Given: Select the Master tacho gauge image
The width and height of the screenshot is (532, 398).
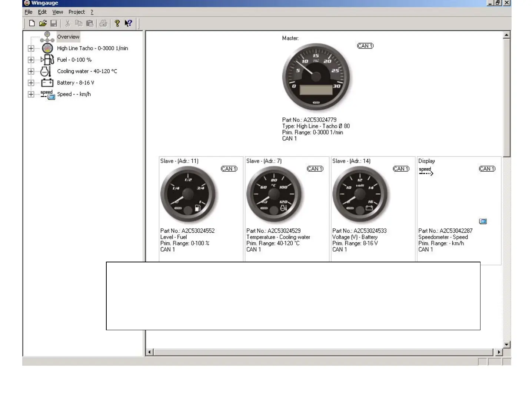Looking at the screenshot, I should [x=316, y=77].
